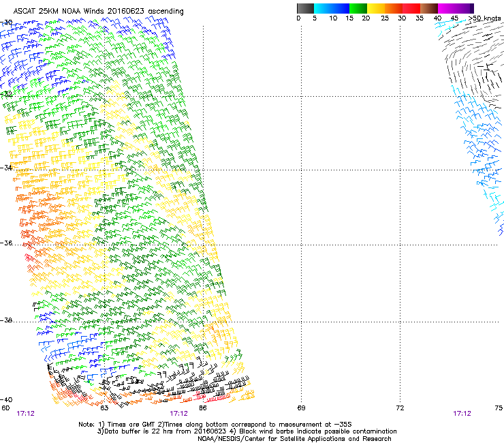
Task: Click the 17:12 timestamp near longitude 66
Action: point(178,414)
